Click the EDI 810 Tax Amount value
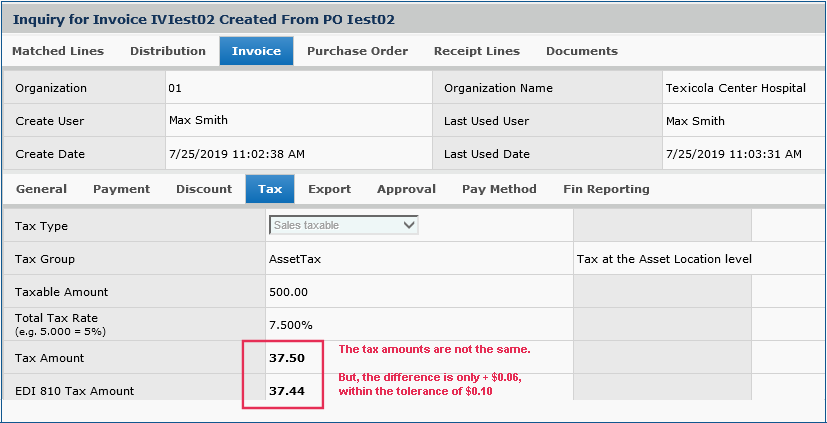 tap(286, 391)
